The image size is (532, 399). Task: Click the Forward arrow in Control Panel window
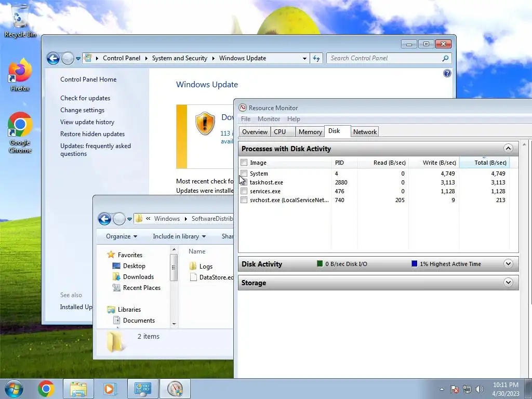point(68,58)
